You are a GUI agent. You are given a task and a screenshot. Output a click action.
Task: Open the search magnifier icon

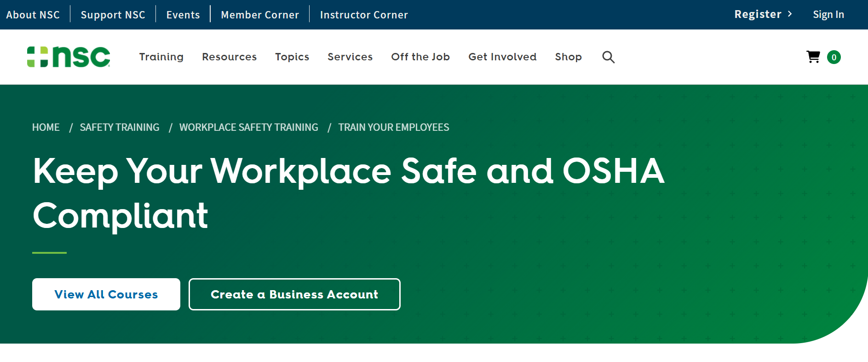(x=608, y=57)
